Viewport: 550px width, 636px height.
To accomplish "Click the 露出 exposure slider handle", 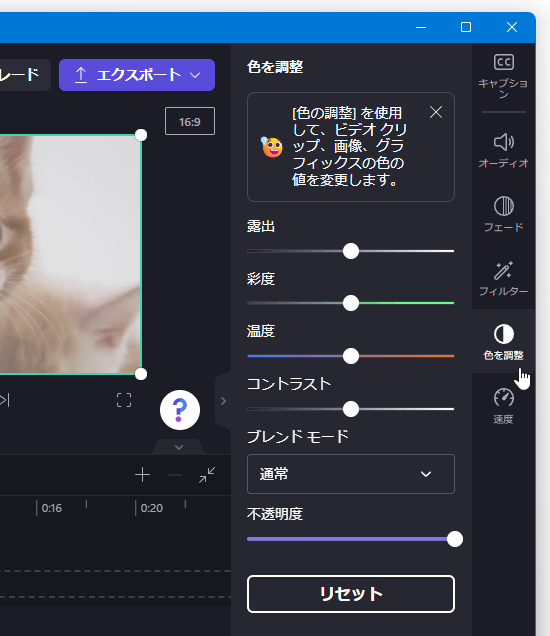I will pos(351,251).
